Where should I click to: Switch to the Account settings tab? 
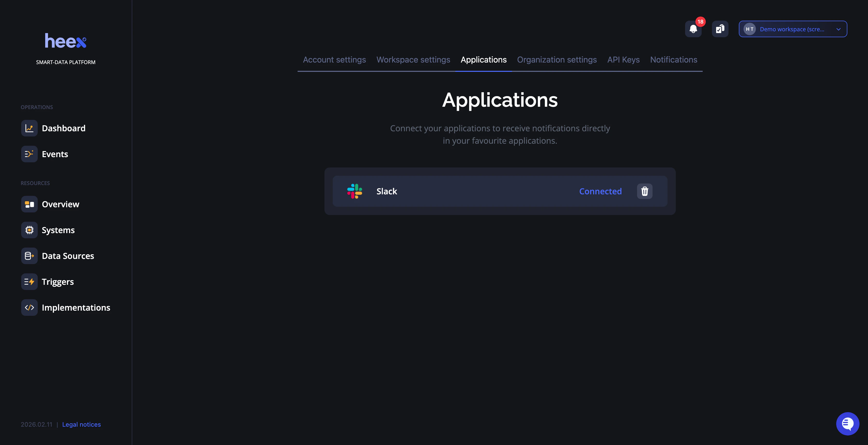tap(334, 59)
